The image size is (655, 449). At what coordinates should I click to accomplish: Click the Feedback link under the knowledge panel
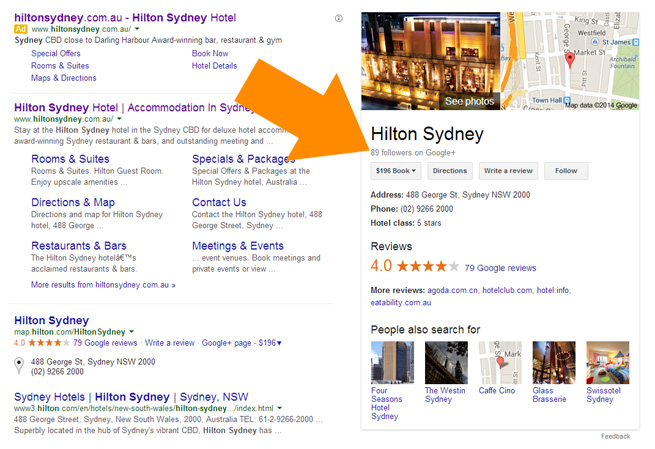[x=615, y=436]
